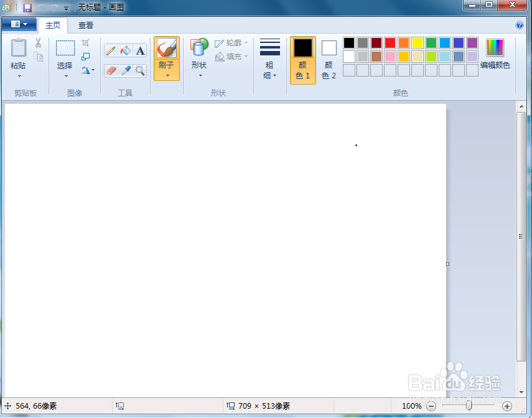Click the Copy icon in clipboard group
The width and height of the screenshot is (532, 418).
click(38, 57)
